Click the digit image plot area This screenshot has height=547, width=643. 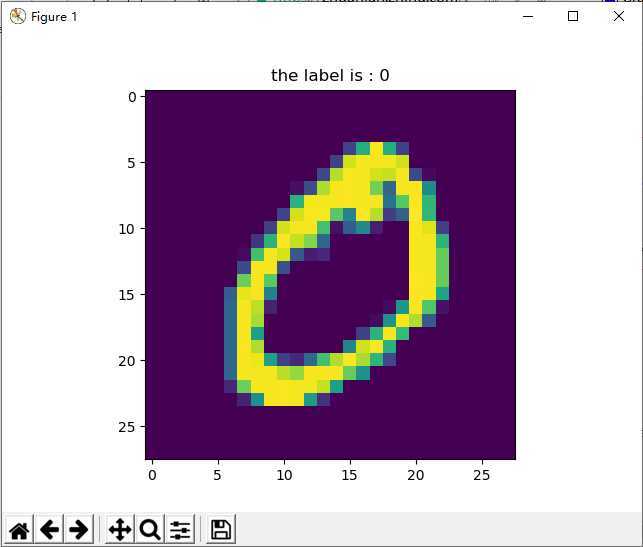[x=331, y=275]
